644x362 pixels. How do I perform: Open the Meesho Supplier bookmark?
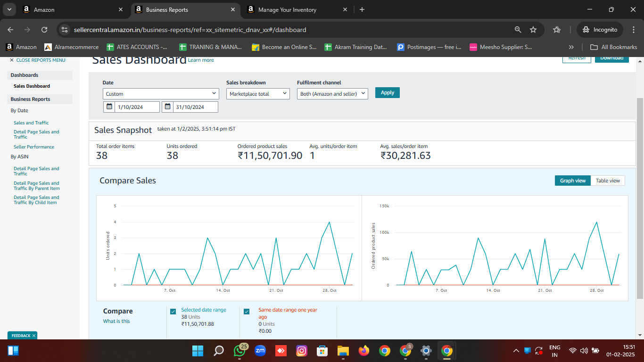point(501,47)
